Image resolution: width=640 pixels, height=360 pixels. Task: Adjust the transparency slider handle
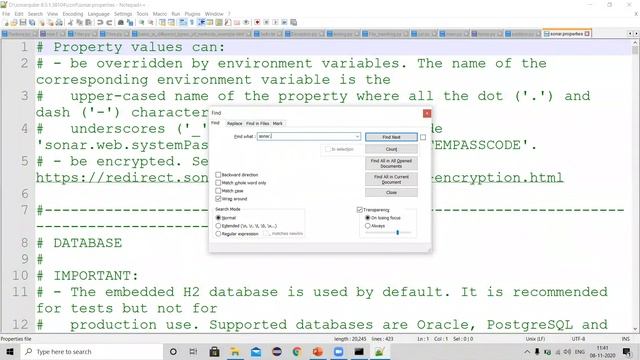point(397,232)
